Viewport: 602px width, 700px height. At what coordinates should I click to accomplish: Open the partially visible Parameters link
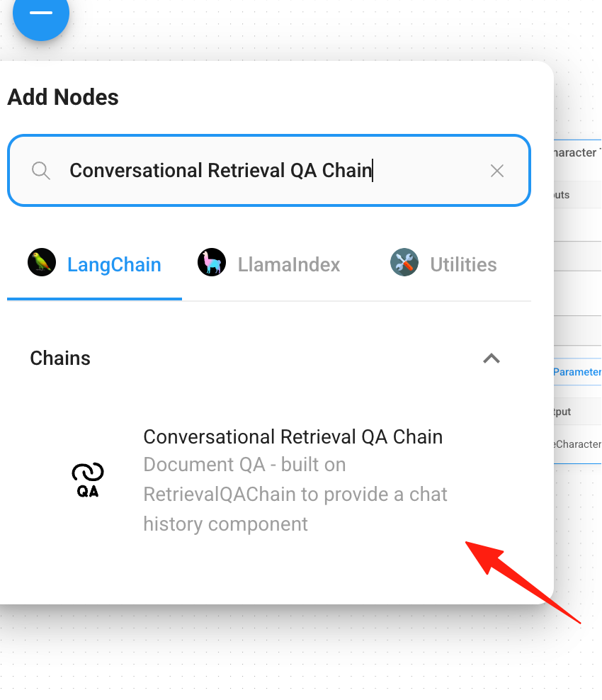[577, 372]
